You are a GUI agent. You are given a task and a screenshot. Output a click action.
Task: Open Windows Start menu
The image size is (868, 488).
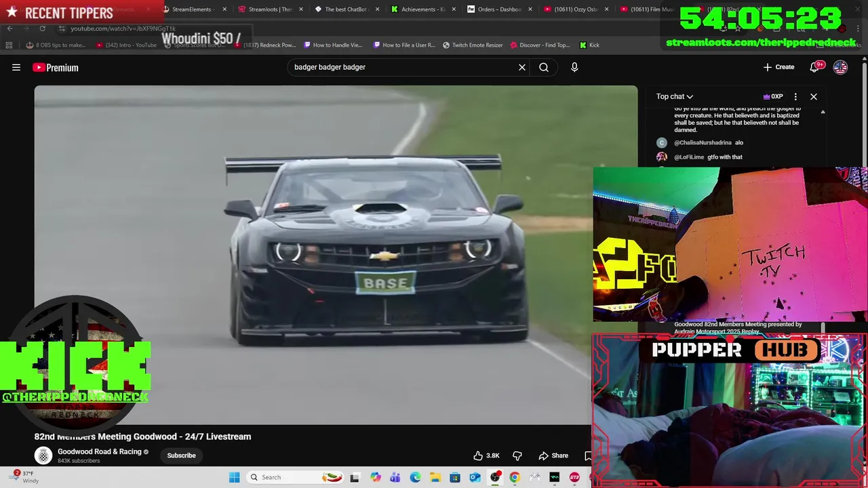234,477
